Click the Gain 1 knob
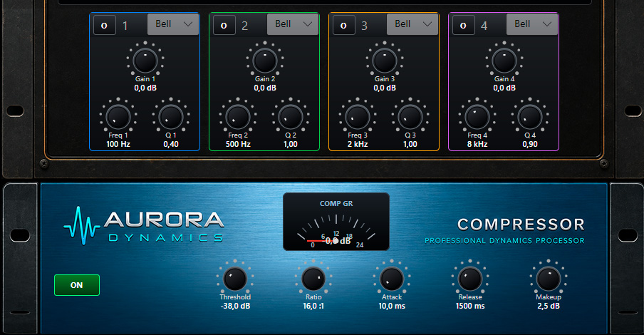Image resolution: width=644 pixels, height=335 pixels. [145, 61]
